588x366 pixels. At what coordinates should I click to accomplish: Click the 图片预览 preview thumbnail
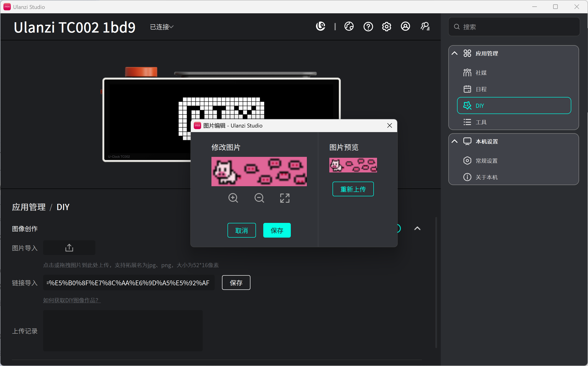click(x=353, y=165)
